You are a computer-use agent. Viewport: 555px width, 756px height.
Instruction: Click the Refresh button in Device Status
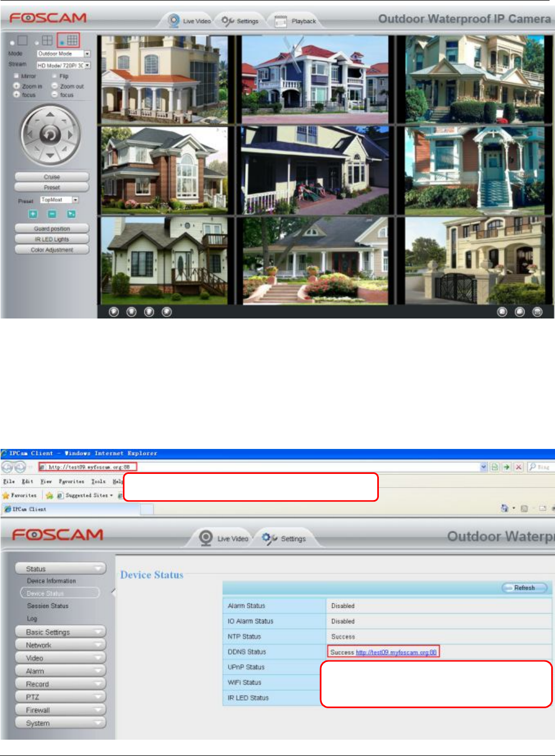(x=524, y=588)
